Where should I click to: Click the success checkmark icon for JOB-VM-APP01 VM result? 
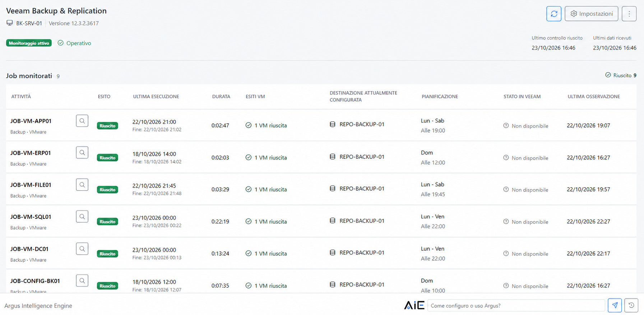(x=248, y=125)
